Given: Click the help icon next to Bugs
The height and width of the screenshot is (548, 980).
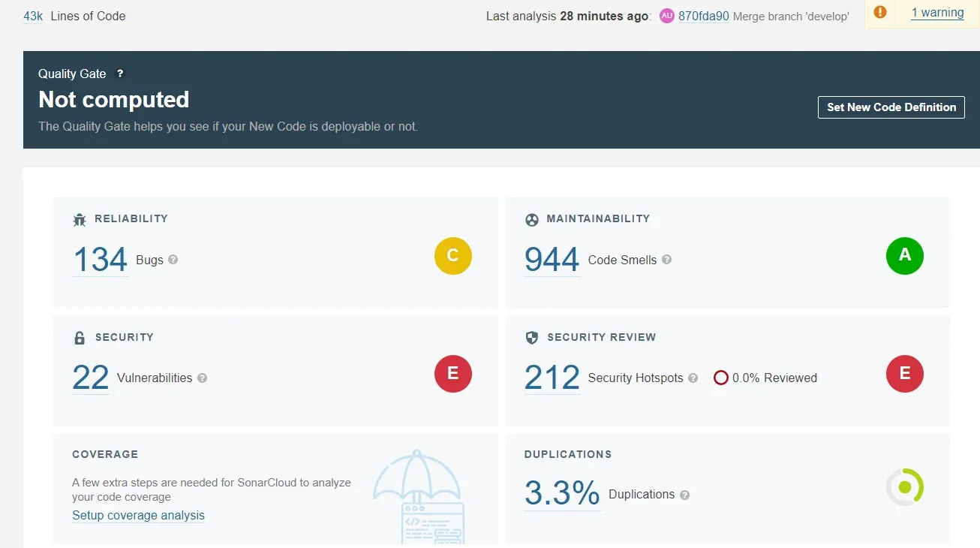Looking at the screenshot, I should click(x=173, y=260).
